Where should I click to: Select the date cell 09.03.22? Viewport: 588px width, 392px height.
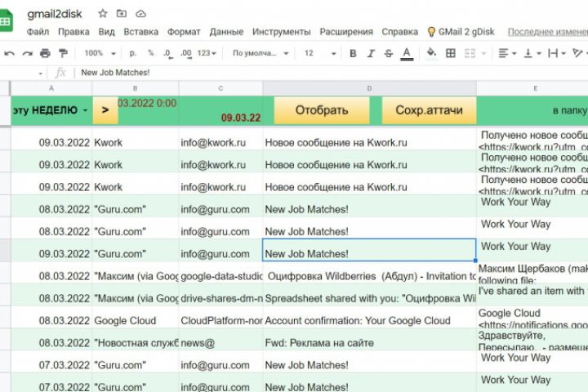click(x=220, y=110)
